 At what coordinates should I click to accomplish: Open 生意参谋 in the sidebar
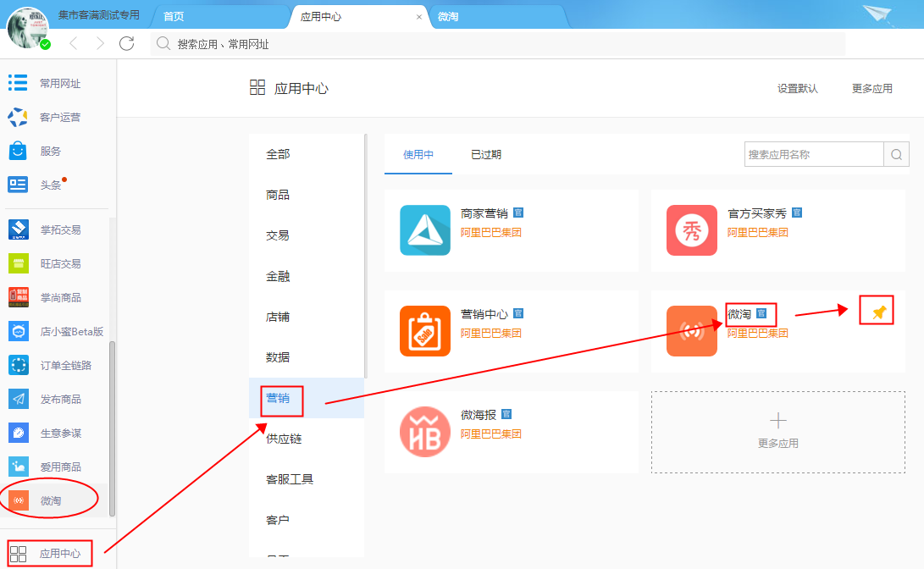tap(44, 433)
